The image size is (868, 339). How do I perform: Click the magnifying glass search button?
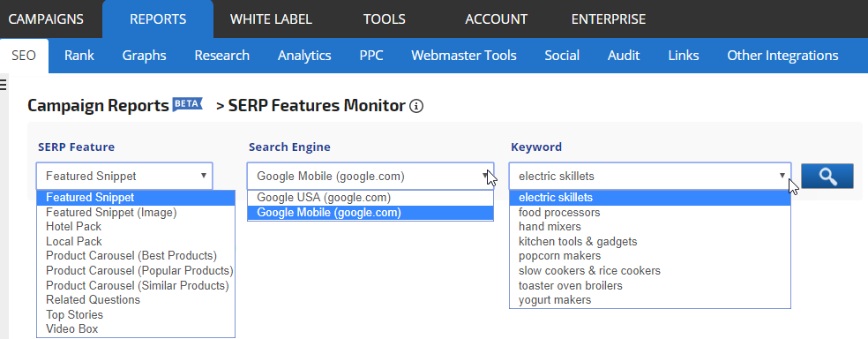[x=827, y=177]
